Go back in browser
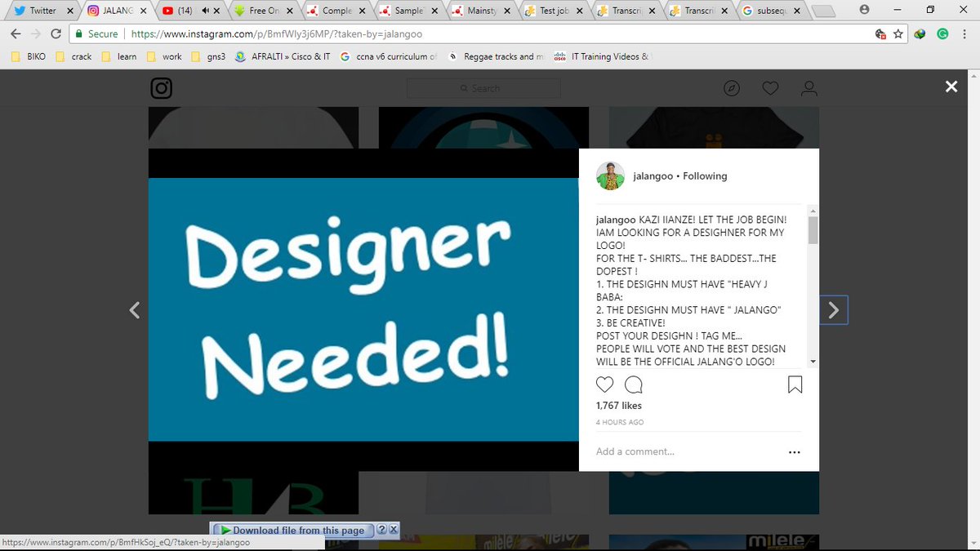 [16, 33]
